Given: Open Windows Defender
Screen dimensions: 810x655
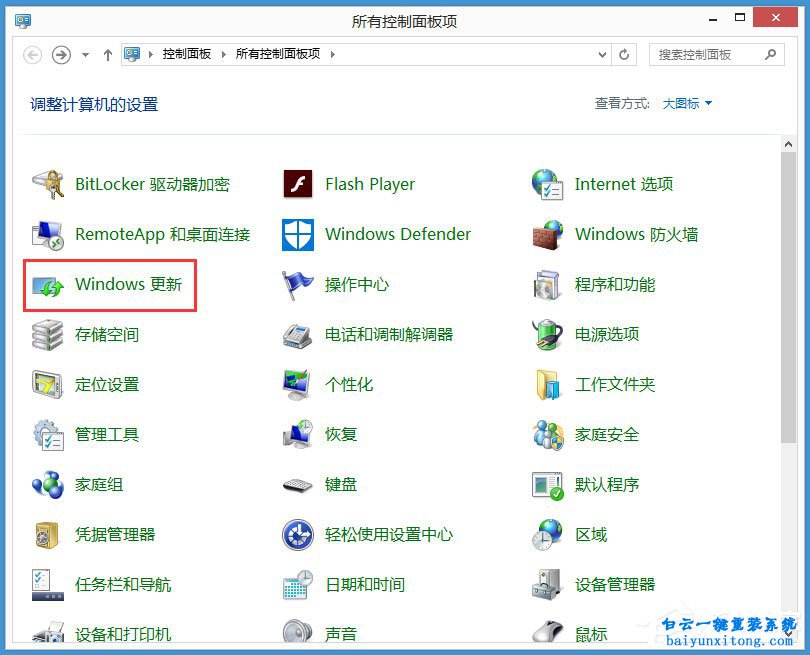Looking at the screenshot, I should coord(397,234).
